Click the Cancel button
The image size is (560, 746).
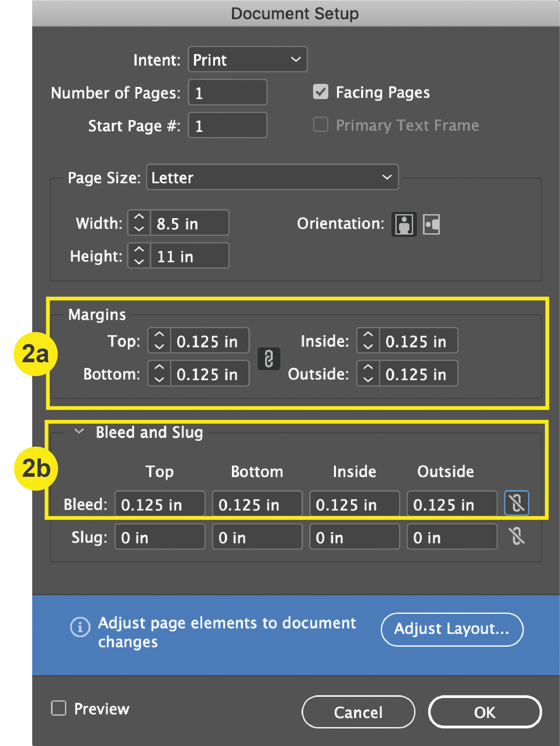tap(358, 712)
